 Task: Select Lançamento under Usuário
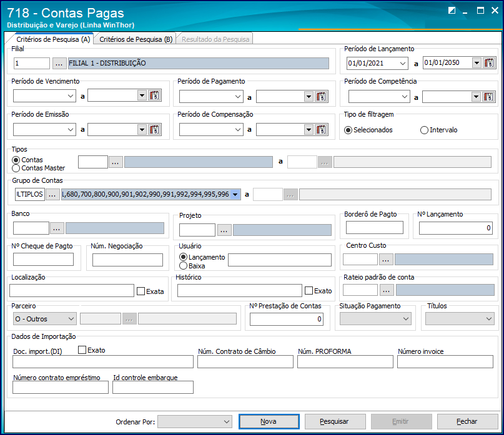click(202, 257)
